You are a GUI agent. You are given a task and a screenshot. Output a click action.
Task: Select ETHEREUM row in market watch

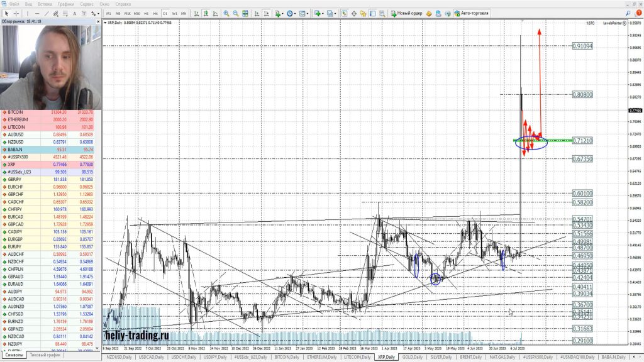[19, 119]
